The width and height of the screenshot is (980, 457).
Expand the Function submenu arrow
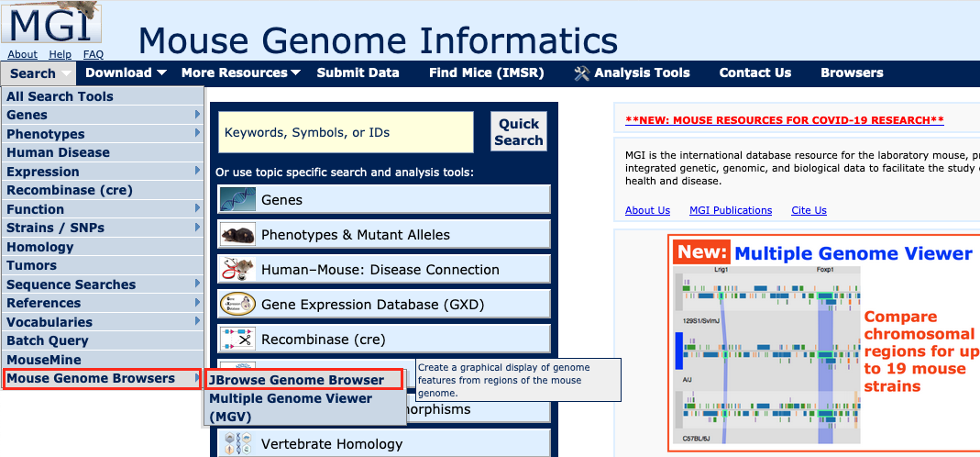click(x=197, y=208)
